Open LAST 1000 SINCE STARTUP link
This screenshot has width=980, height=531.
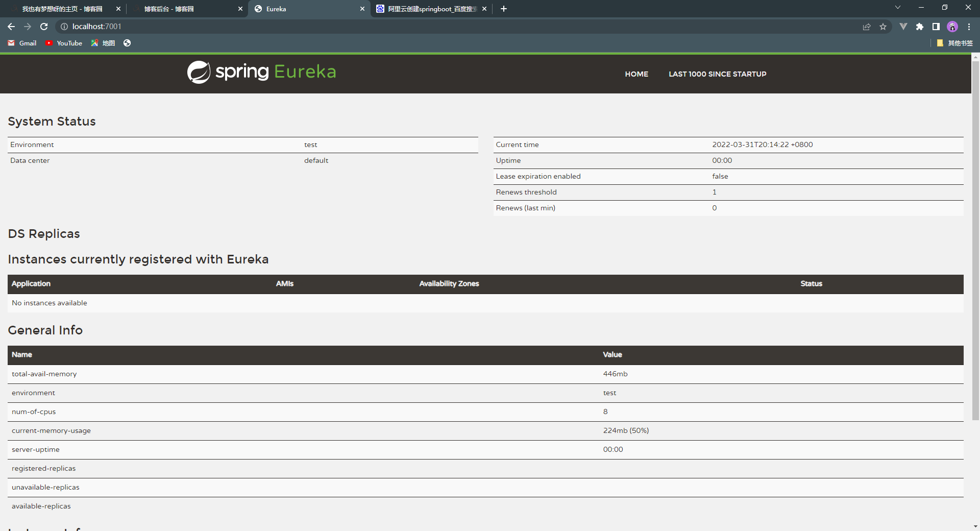(x=718, y=74)
